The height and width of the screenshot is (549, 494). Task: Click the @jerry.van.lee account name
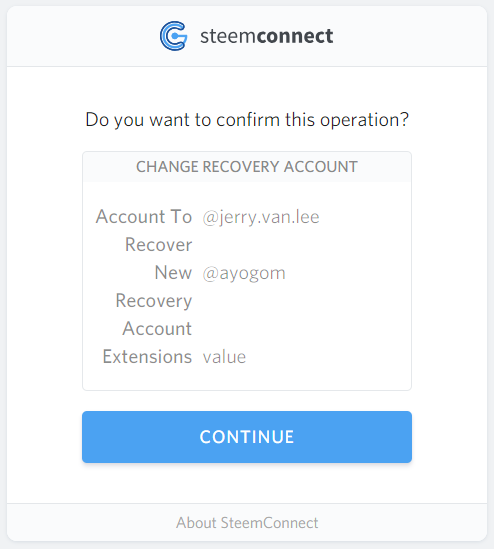tap(261, 217)
